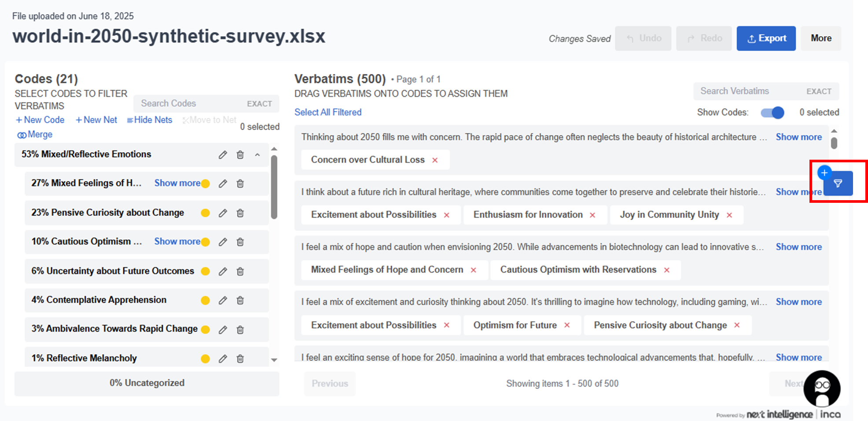
Task: Remove Concern over Cultural Loss tag
Action: pyautogui.click(x=435, y=160)
